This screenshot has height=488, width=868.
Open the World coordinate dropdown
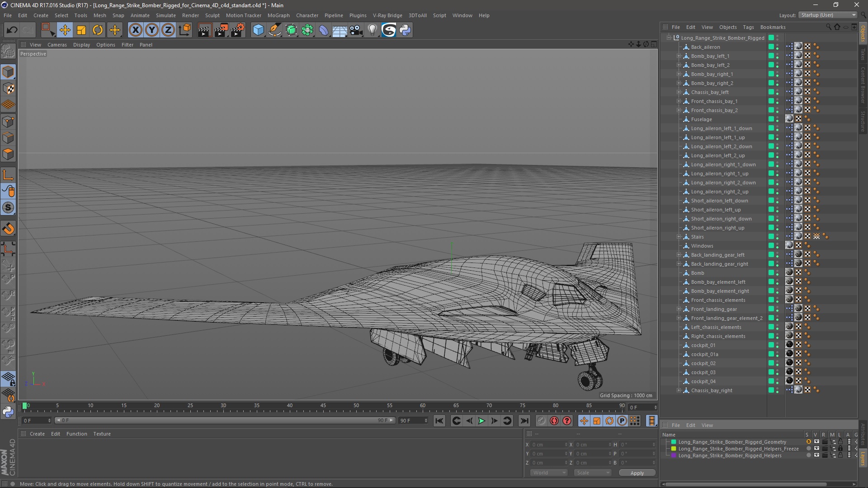coord(549,473)
